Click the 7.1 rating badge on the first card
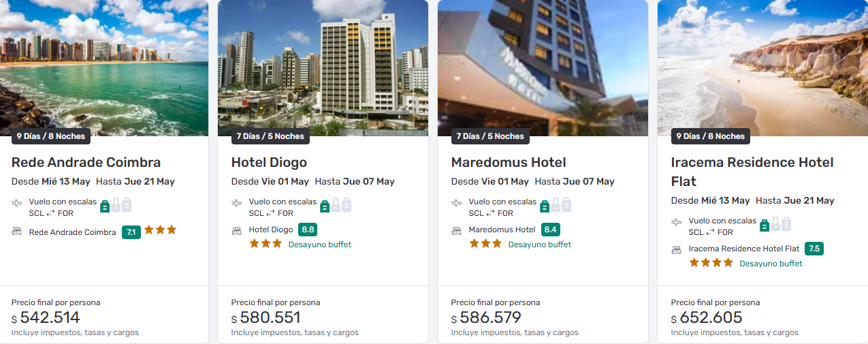This screenshot has height=344, width=868. click(131, 232)
